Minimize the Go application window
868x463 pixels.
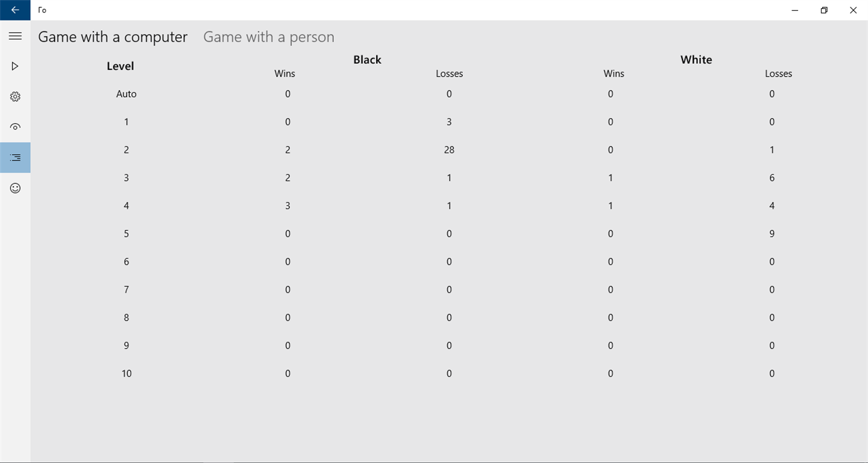coord(795,10)
